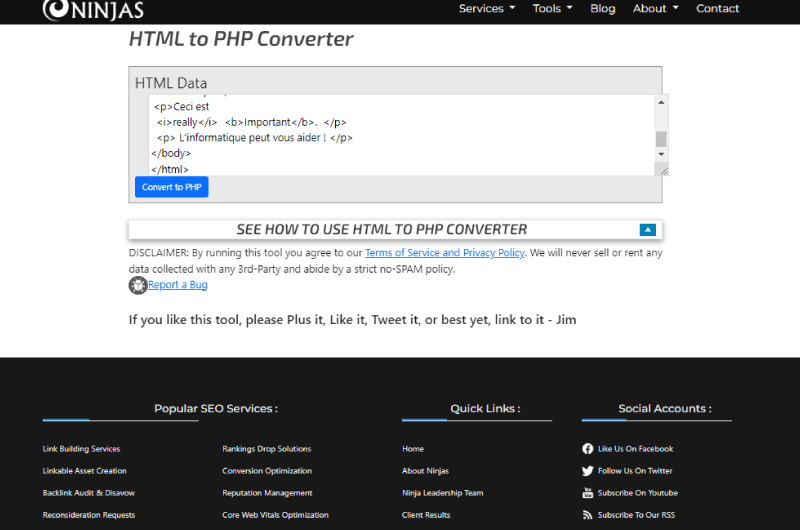
Task: Open the Tools dropdown menu
Action: [x=553, y=9]
